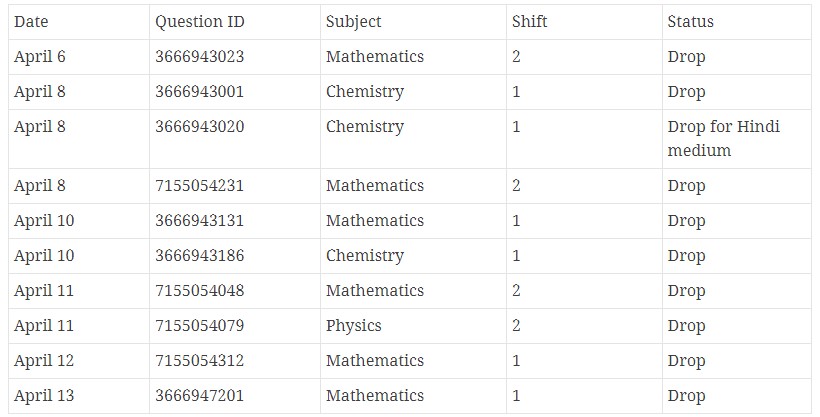Click the Physics subject cell
This screenshot has width=820, height=417.
tap(353, 326)
